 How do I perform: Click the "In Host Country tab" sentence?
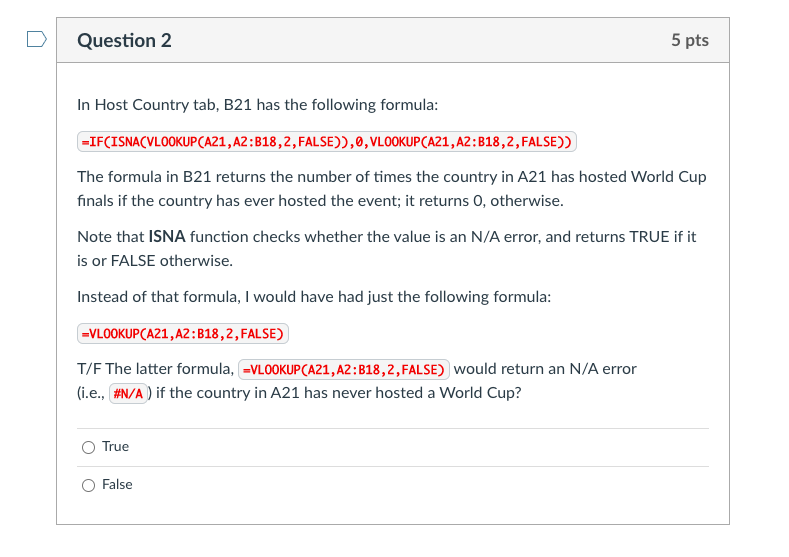pyautogui.click(x=258, y=105)
